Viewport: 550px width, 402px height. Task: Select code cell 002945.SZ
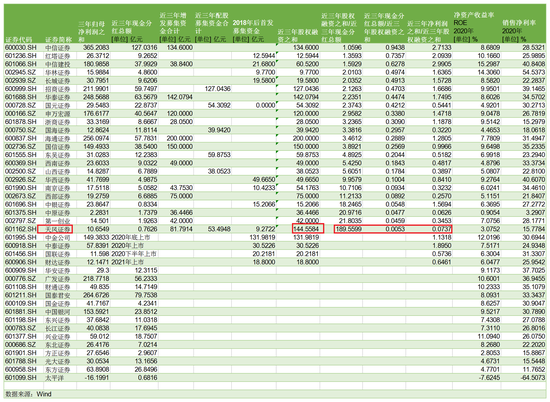pos(21,72)
